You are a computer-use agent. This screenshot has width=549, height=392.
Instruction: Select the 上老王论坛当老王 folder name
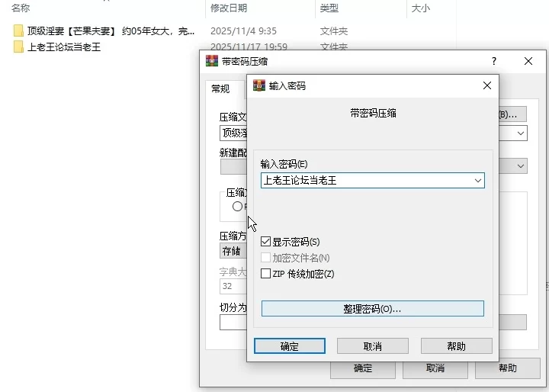click(x=64, y=47)
